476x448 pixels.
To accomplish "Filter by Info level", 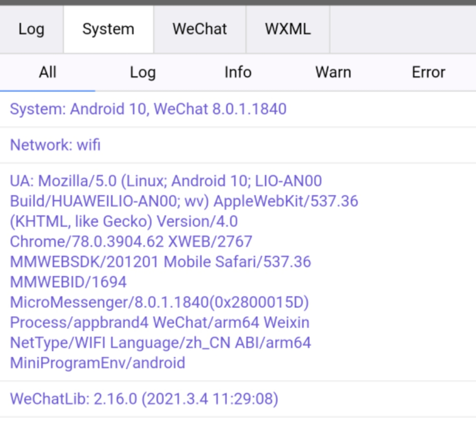I will pos(238,72).
